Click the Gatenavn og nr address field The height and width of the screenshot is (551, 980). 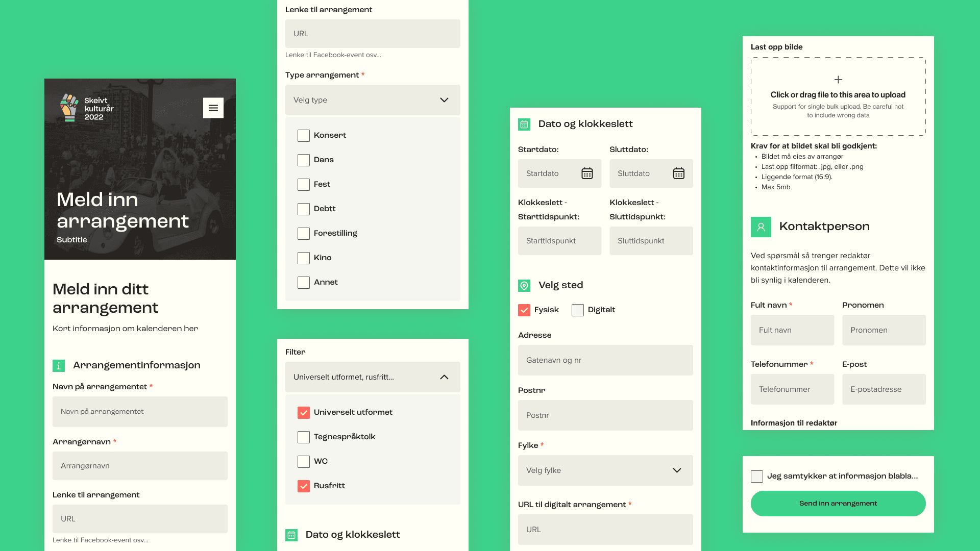[605, 360]
